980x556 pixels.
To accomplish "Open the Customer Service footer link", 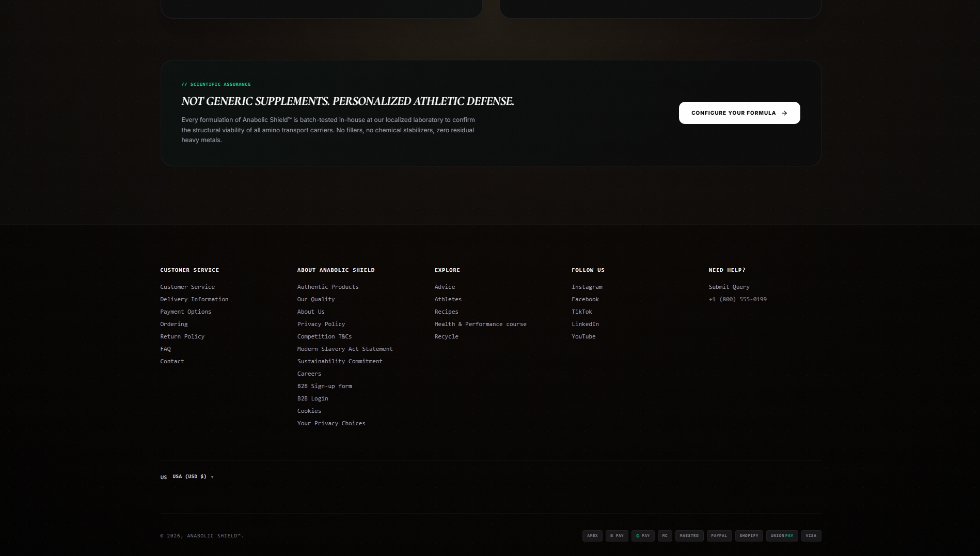I will tap(187, 287).
